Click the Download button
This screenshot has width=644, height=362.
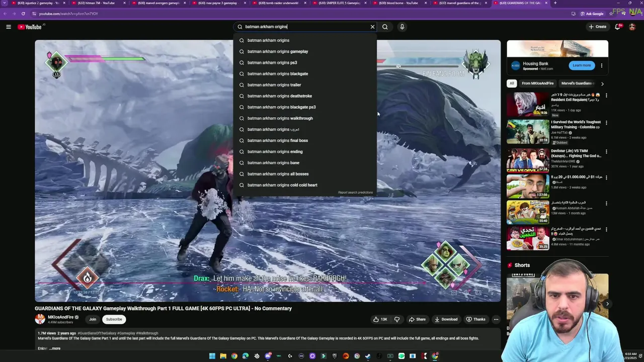tap(446, 319)
